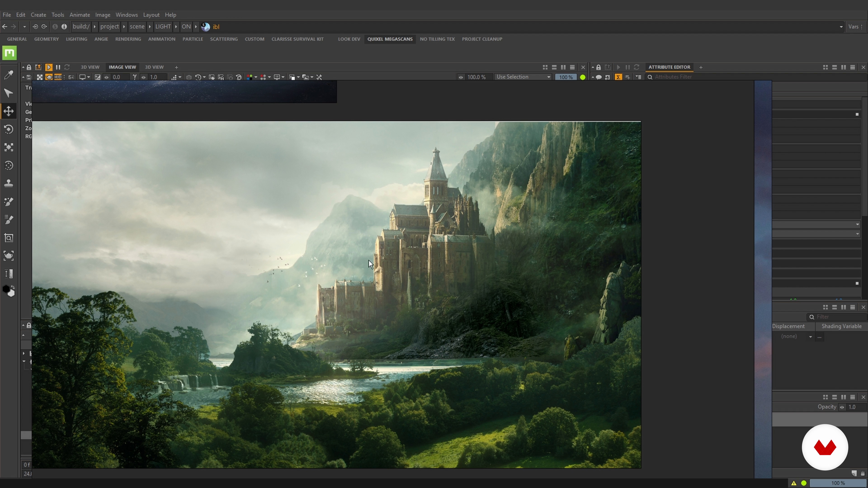Open the overlay layers dropdown arrow
Image resolution: width=868 pixels, height=488 pixels.
298,77
